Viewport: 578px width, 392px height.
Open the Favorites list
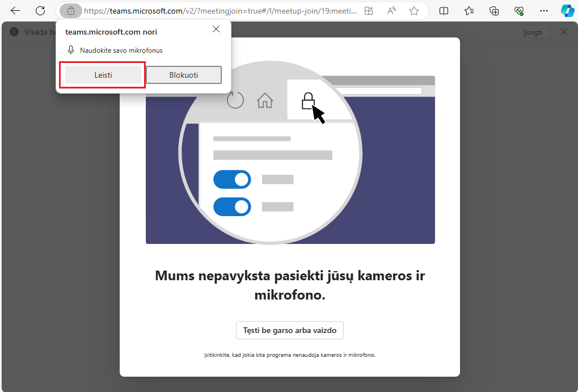click(469, 11)
